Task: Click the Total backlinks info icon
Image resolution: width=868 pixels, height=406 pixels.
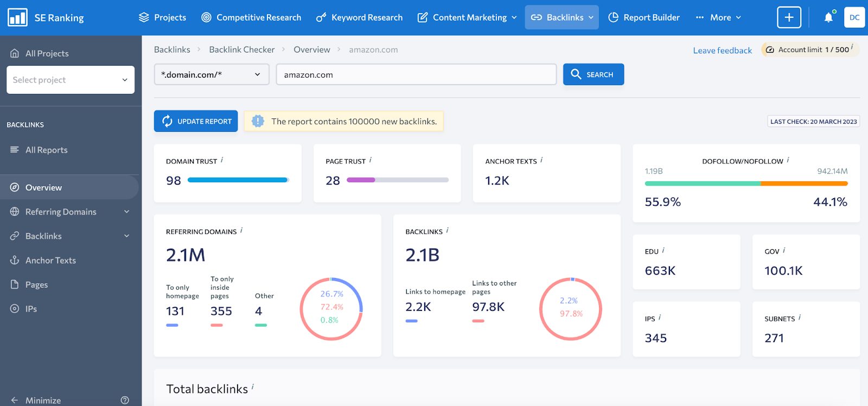Action: 253,387
